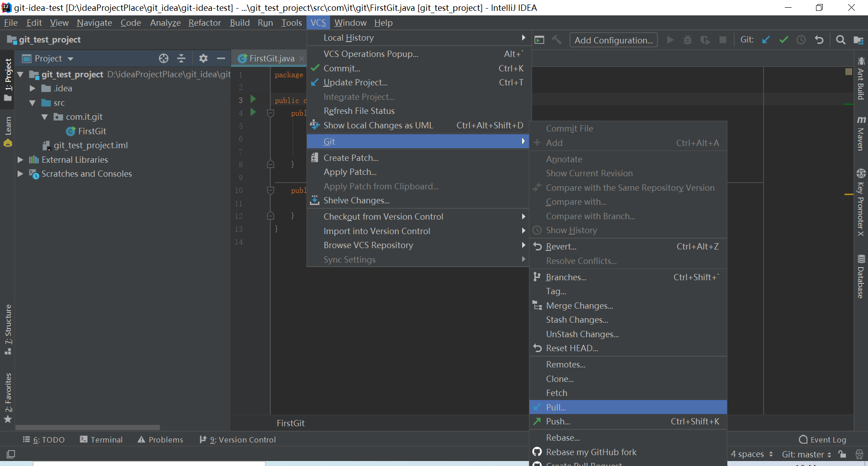Click Add Configuration... button
This screenshot has height=466, width=868.
613,40
